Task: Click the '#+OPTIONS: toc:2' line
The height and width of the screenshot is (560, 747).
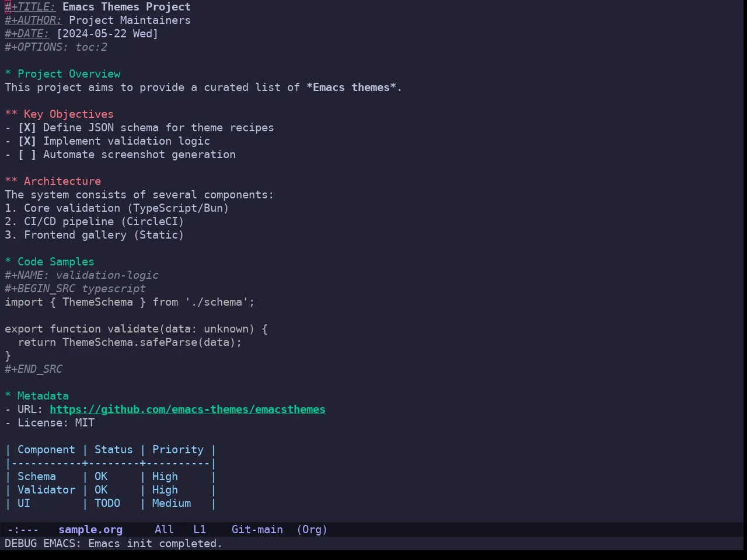Action: [56, 47]
